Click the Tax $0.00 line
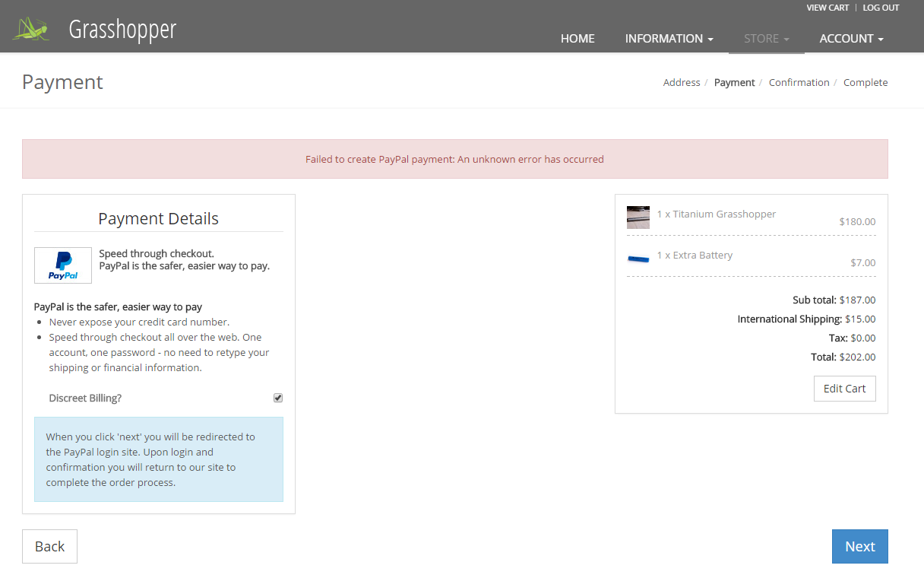The width and height of the screenshot is (924, 578). 852,338
